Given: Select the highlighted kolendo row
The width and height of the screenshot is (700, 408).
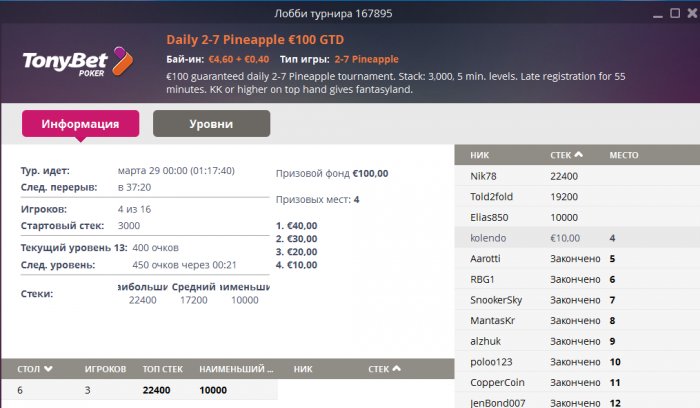Looking at the screenshot, I should click(x=577, y=238).
